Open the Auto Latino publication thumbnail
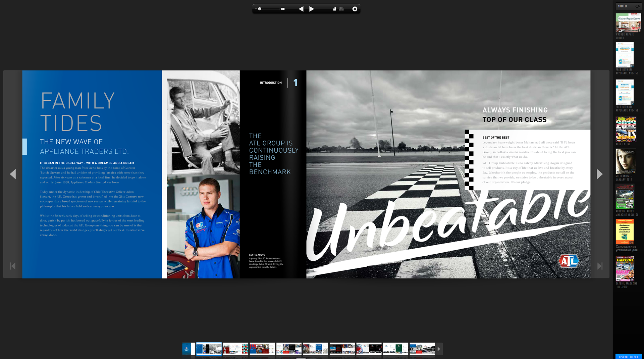Viewport: 644px width, 359px height. [626, 130]
